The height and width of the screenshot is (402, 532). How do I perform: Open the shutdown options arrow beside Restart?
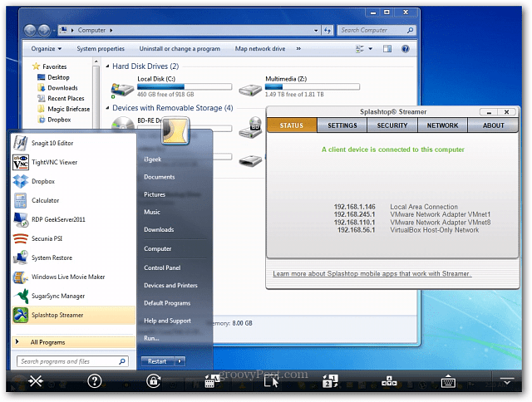[x=180, y=361]
